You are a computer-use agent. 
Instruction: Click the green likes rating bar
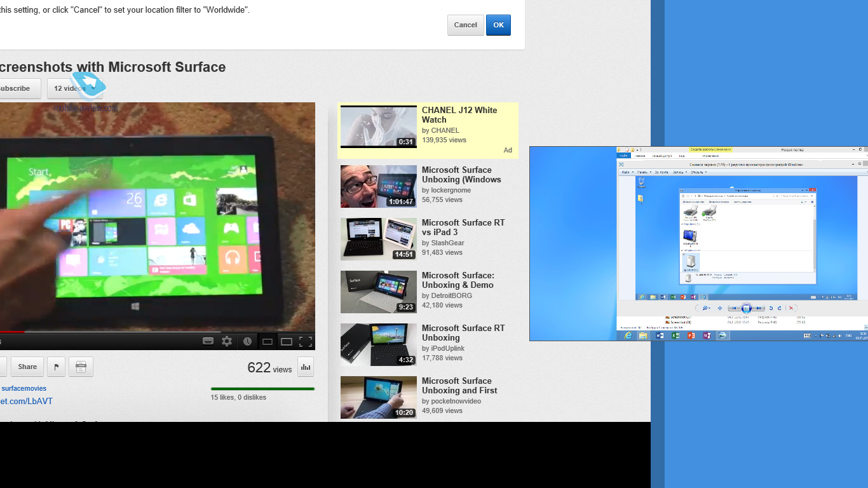(262, 389)
